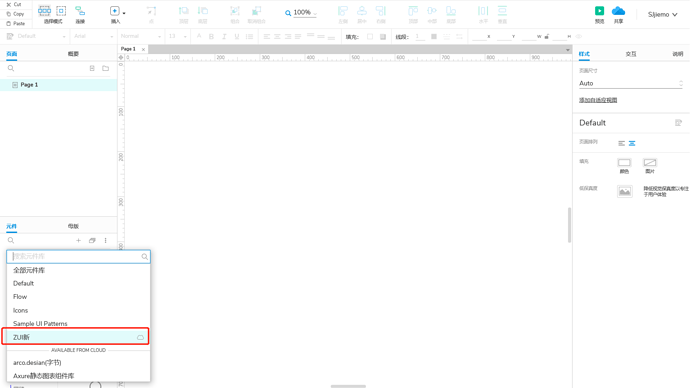
Task: Click the library search input field
Action: coord(78,256)
